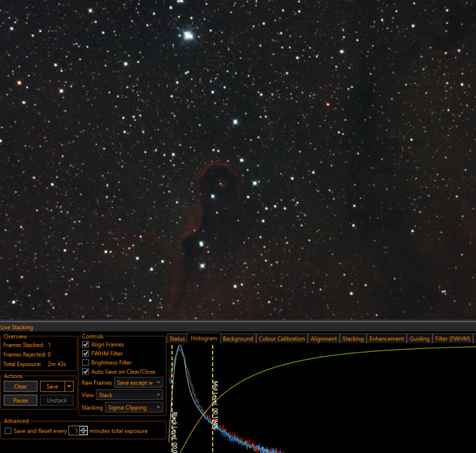476x453 pixels.
Task: Switch to the Status tab
Action: point(177,339)
